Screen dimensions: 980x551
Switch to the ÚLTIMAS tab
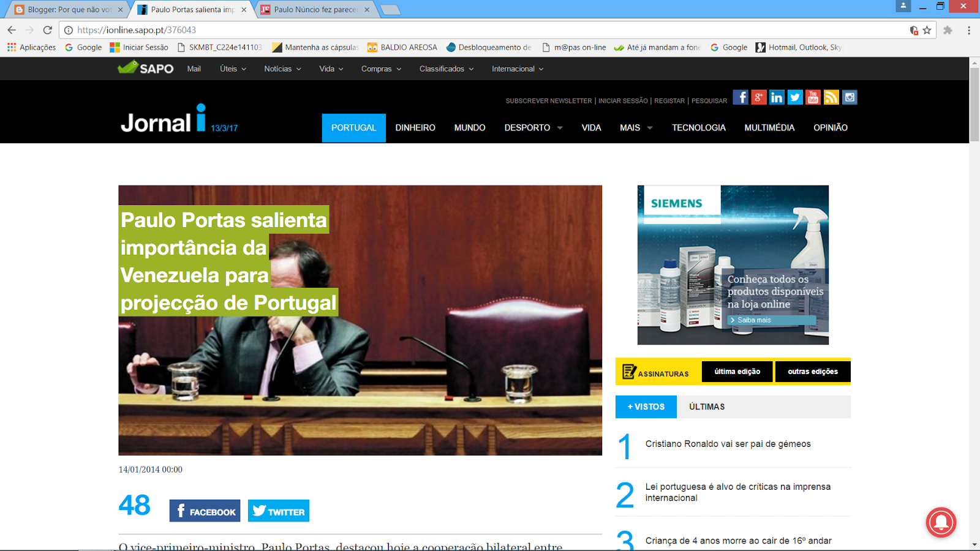[707, 407]
